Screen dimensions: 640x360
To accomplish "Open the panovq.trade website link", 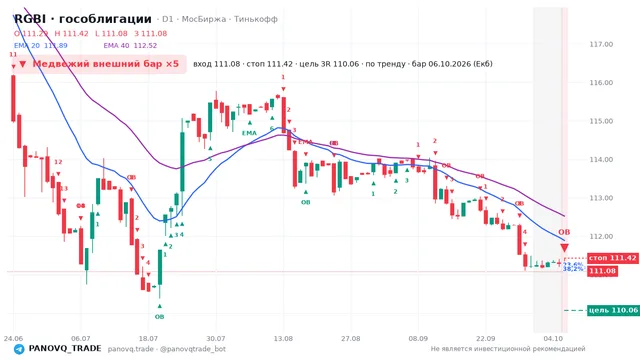I will [131, 349].
